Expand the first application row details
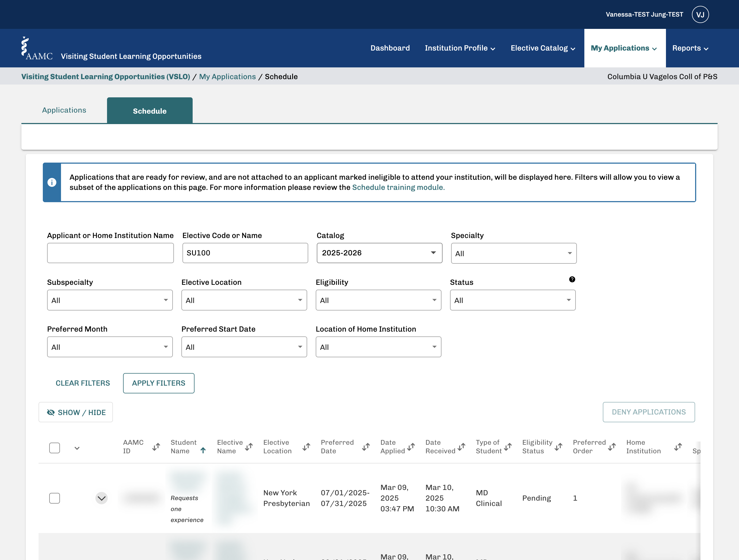739x560 pixels. (102, 498)
